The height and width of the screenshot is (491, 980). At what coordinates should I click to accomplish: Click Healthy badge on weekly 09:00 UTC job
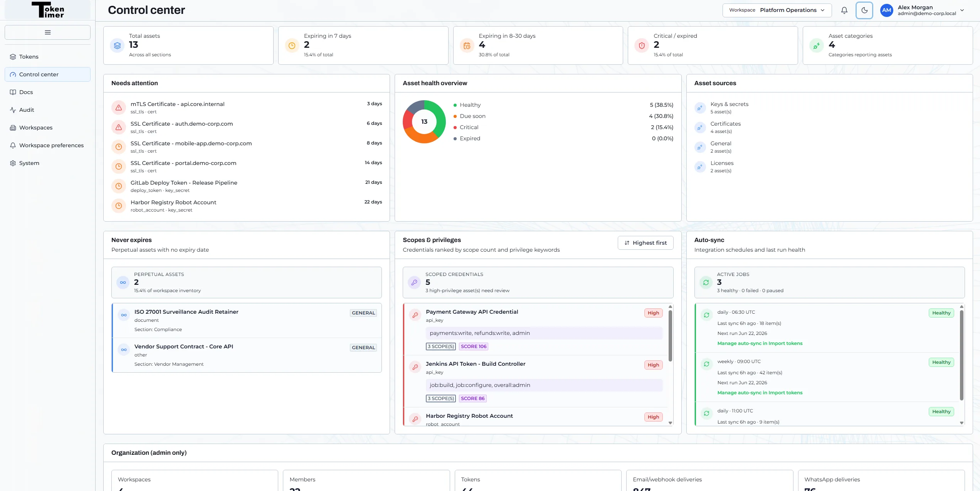point(941,362)
